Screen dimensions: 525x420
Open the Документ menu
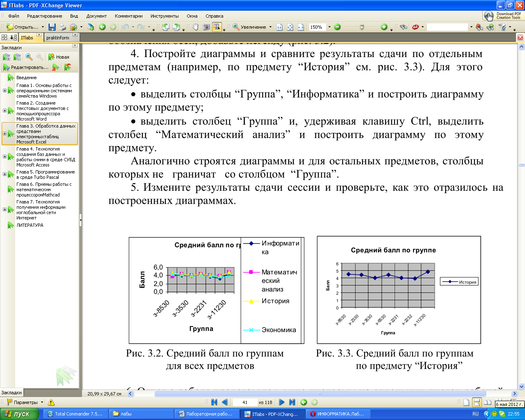pyautogui.click(x=96, y=16)
